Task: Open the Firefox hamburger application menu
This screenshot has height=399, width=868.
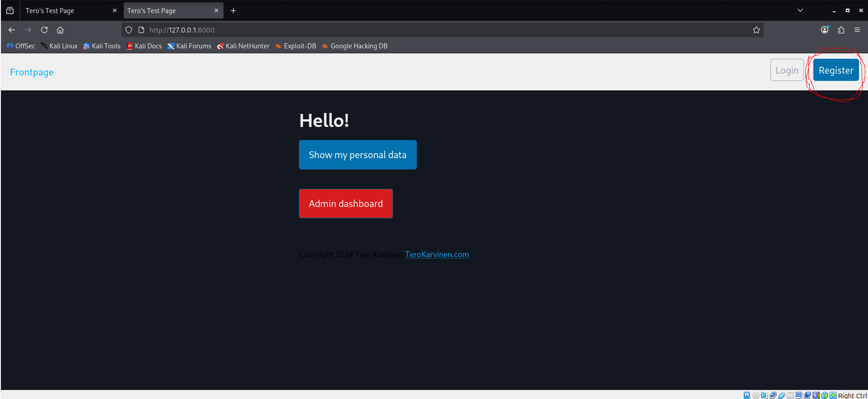Action: [857, 30]
